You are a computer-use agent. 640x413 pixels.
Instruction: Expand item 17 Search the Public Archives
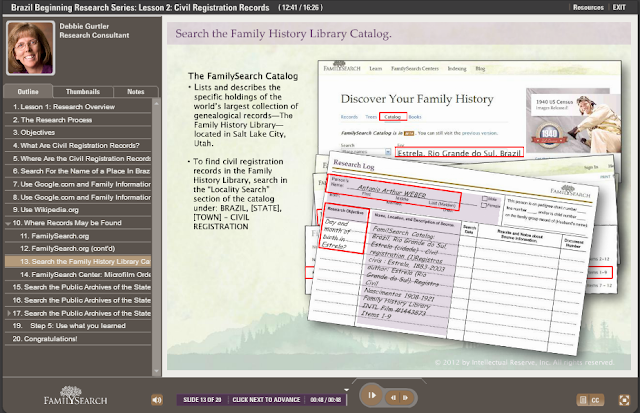tap(8, 313)
